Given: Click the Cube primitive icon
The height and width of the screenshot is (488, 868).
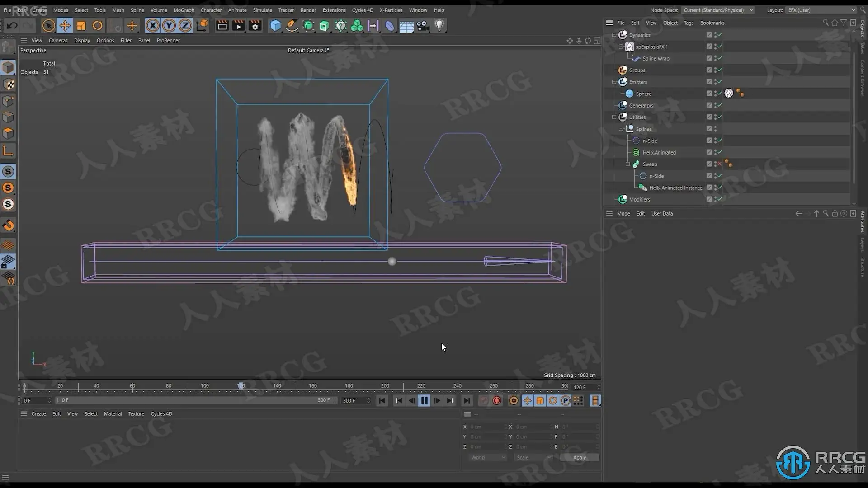Looking at the screenshot, I should coord(275,26).
